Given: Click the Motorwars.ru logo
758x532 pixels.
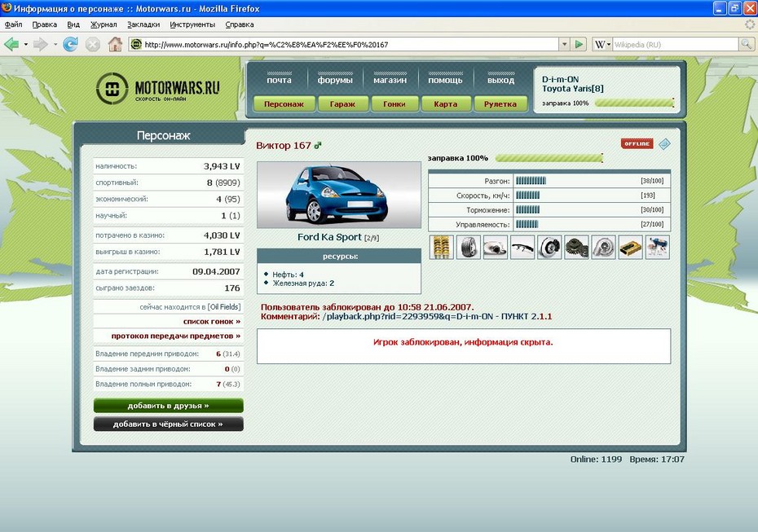Looking at the screenshot, I should pyautogui.click(x=157, y=89).
